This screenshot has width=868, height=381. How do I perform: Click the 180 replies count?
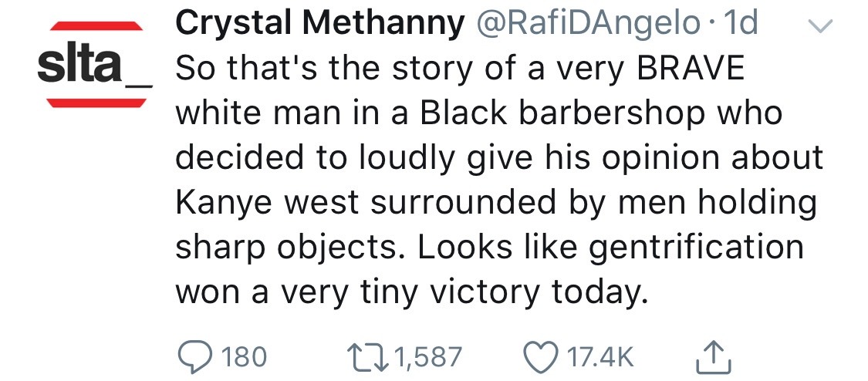click(244, 356)
